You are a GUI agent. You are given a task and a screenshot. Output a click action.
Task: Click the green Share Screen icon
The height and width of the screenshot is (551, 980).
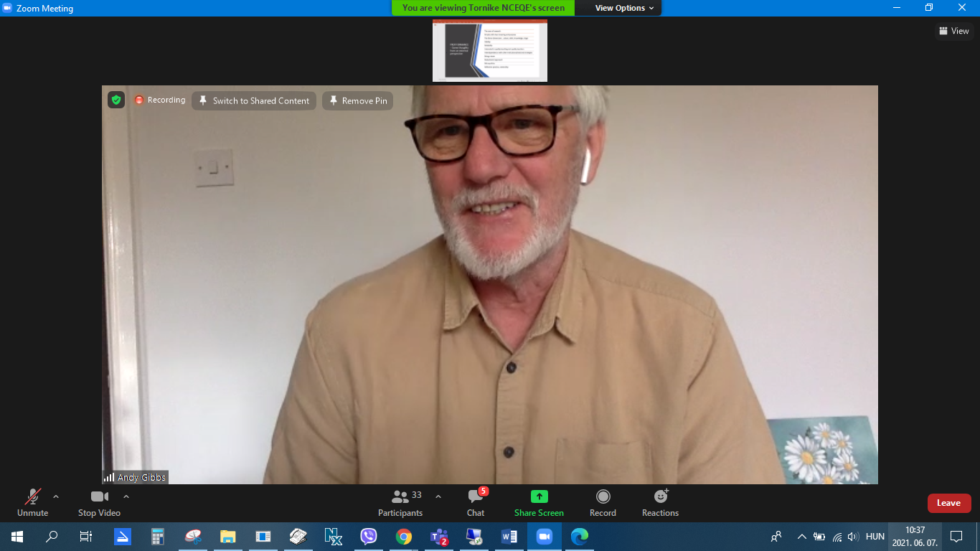(539, 496)
